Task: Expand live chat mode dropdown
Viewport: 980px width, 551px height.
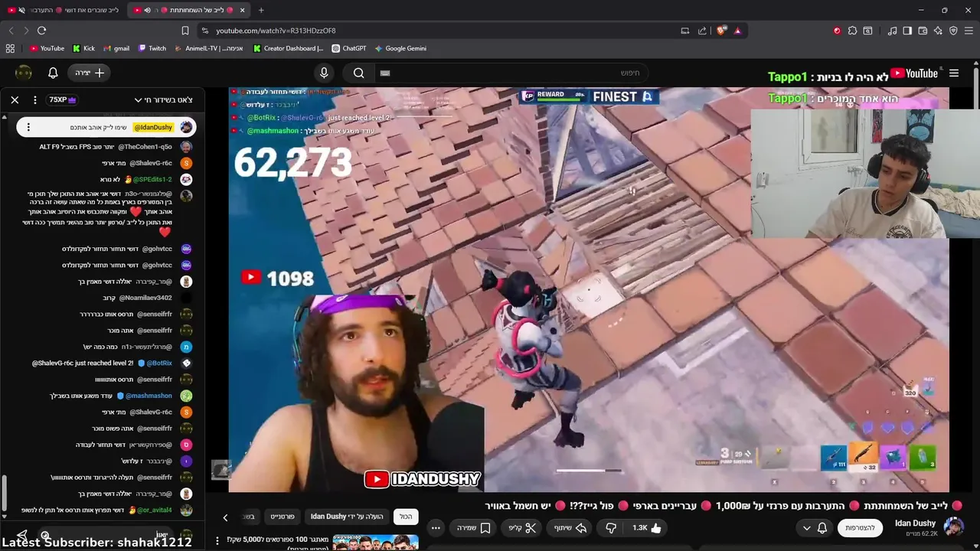Action: (x=163, y=99)
